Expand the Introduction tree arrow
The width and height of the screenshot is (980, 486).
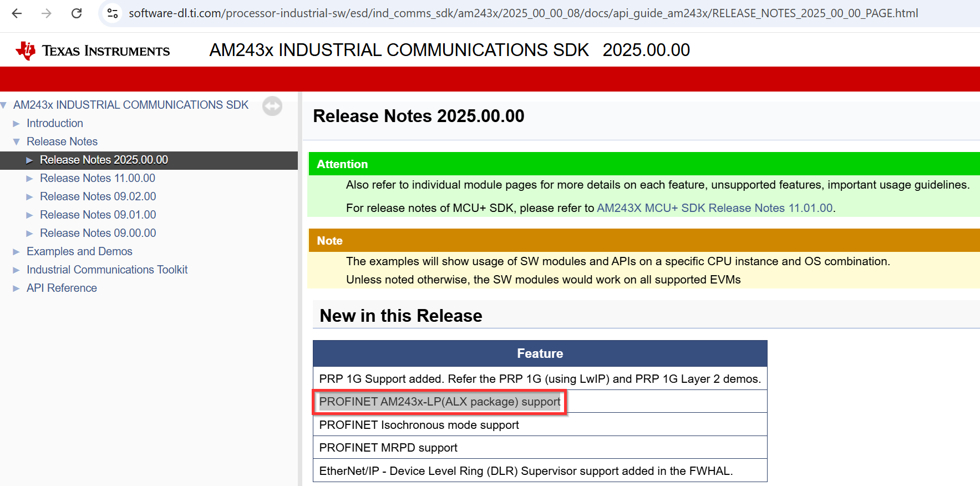pos(16,123)
